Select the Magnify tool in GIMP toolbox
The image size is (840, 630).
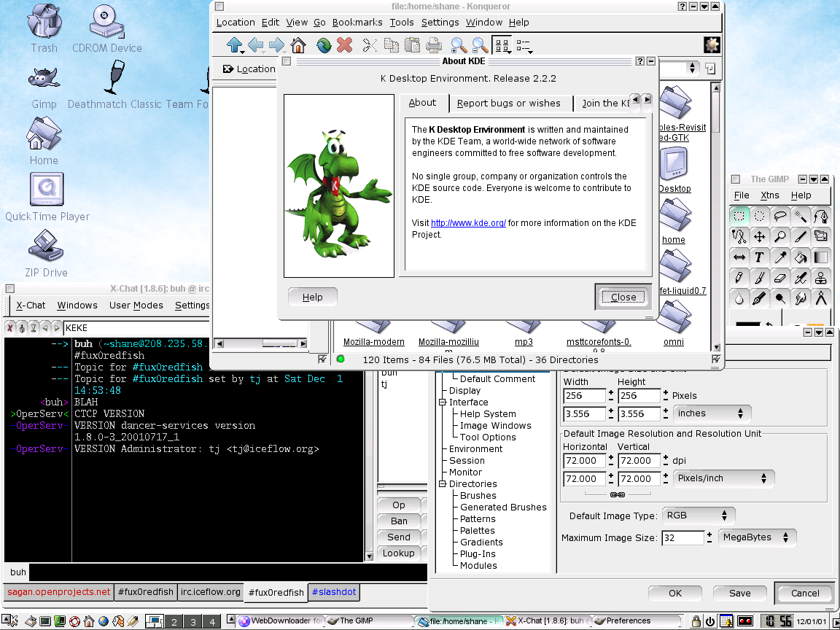[780, 237]
